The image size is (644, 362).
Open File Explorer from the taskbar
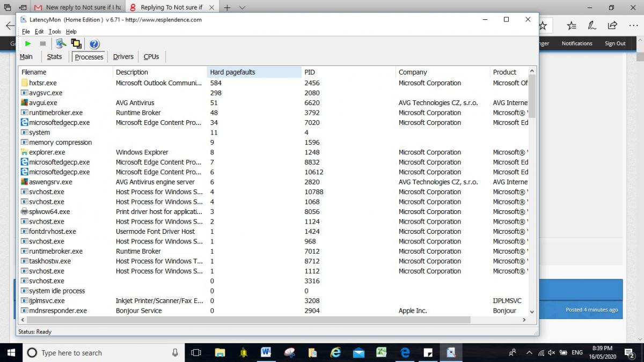coord(219,352)
